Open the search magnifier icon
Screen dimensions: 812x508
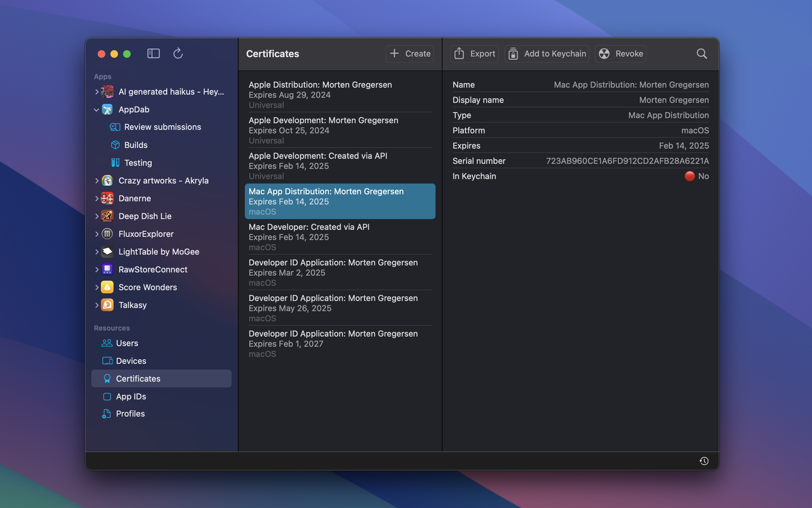click(x=701, y=53)
